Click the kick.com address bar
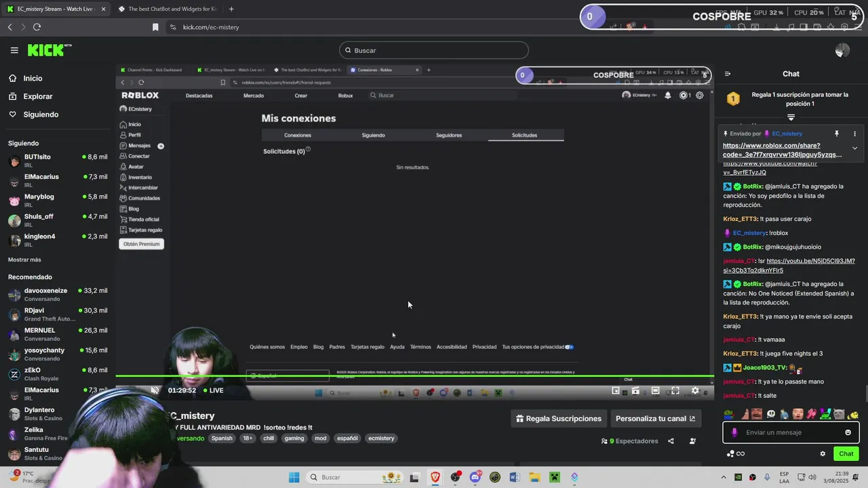Image resolution: width=868 pixels, height=488 pixels. click(380, 27)
